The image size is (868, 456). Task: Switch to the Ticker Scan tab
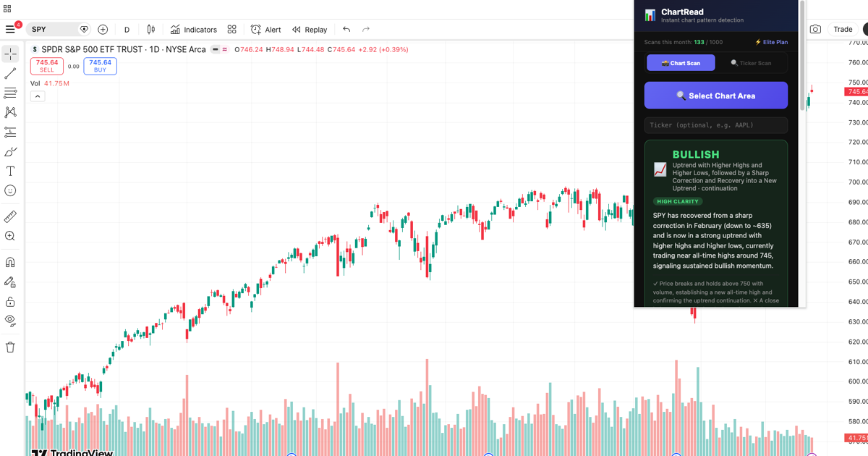click(751, 63)
